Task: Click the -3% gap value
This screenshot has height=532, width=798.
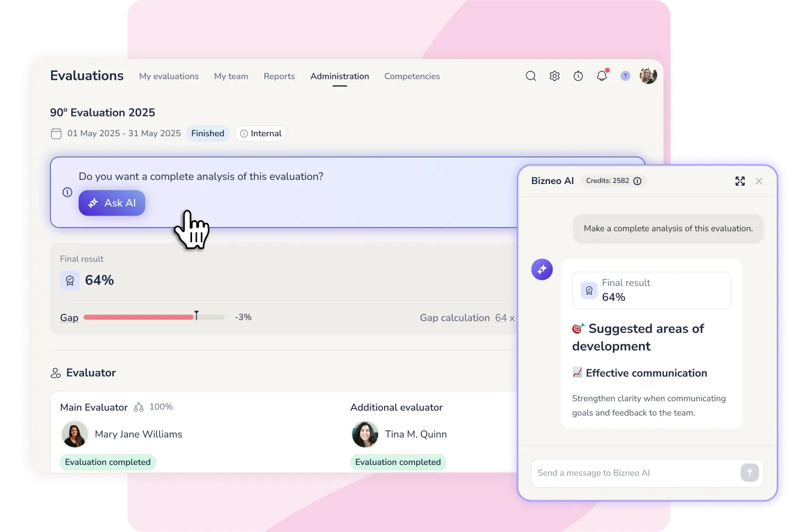Action: click(x=243, y=317)
